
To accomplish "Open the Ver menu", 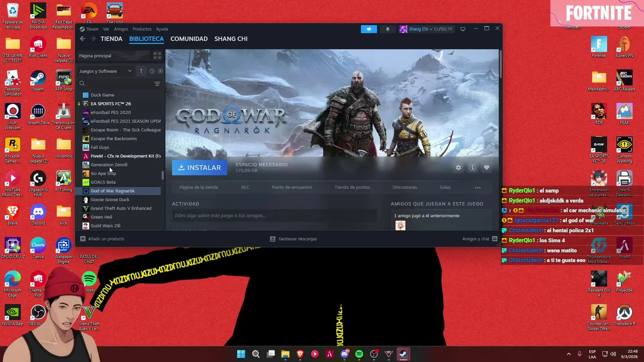I will pos(106,29).
